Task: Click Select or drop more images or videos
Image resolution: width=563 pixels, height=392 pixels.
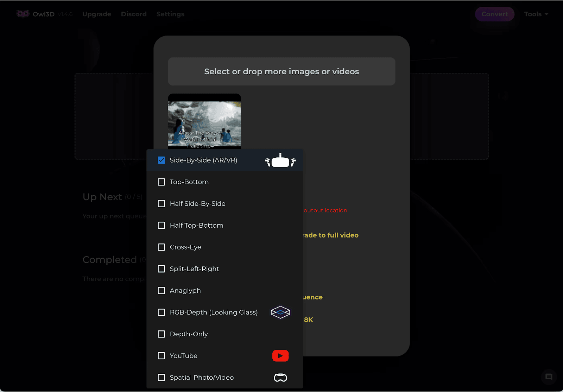Action: tap(281, 71)
